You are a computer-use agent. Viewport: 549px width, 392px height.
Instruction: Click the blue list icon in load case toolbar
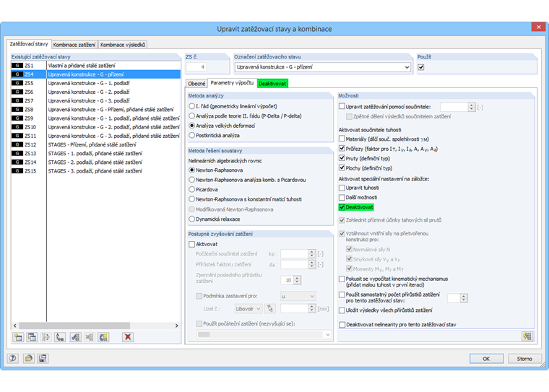pyautogui.click(x=103, y=337)
